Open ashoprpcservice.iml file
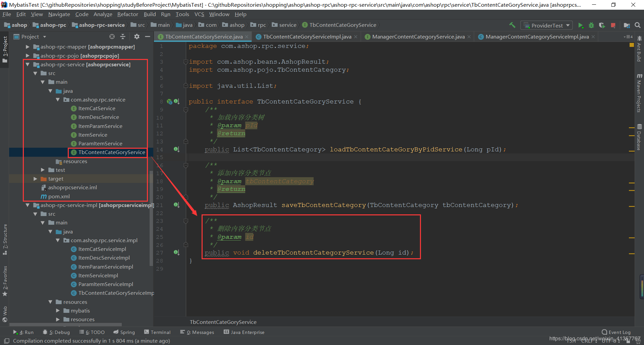Screen dimensions: 644x345 72,188
